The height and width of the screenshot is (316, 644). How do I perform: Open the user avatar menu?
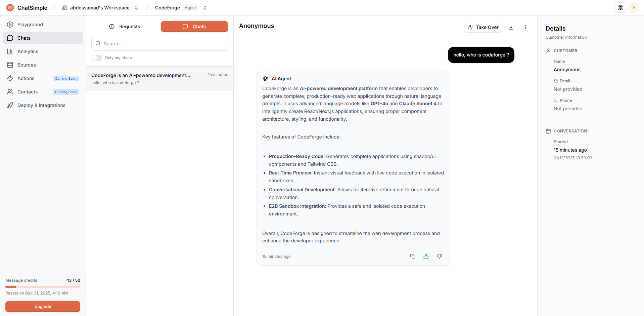[634, 8]
